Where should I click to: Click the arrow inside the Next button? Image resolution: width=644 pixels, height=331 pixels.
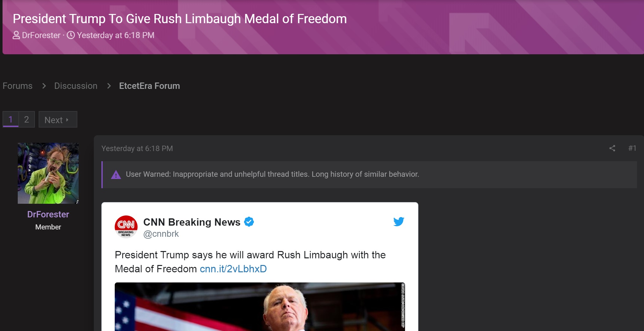tap(67, 120)
